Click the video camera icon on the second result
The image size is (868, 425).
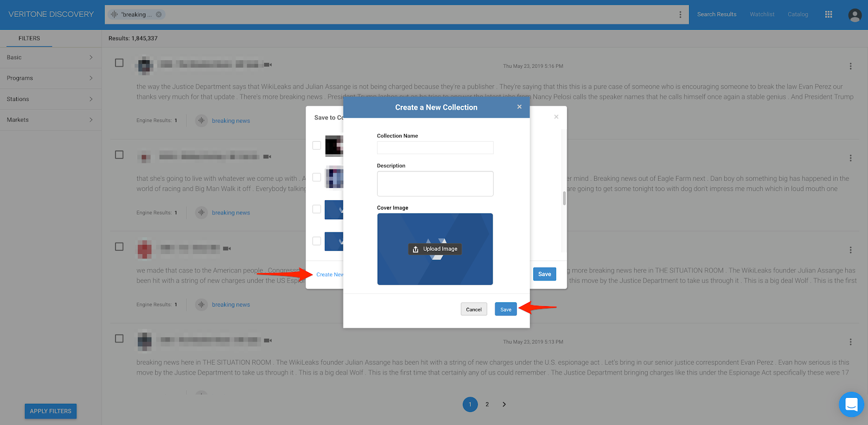click(267, 157)
